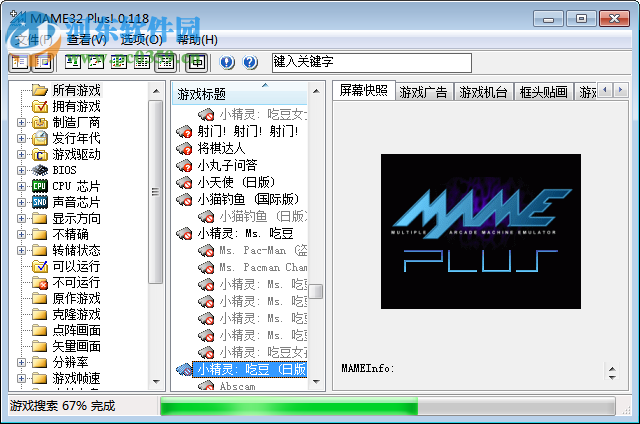Select the 制造厂商 folder icon
The width and height of the screenshot is (640, 424).
point(40,122)
